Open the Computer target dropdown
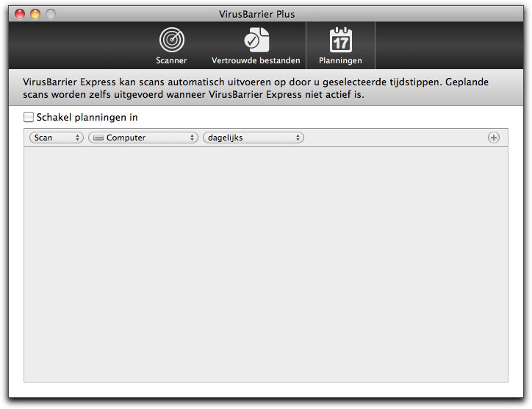 [143, 138]
